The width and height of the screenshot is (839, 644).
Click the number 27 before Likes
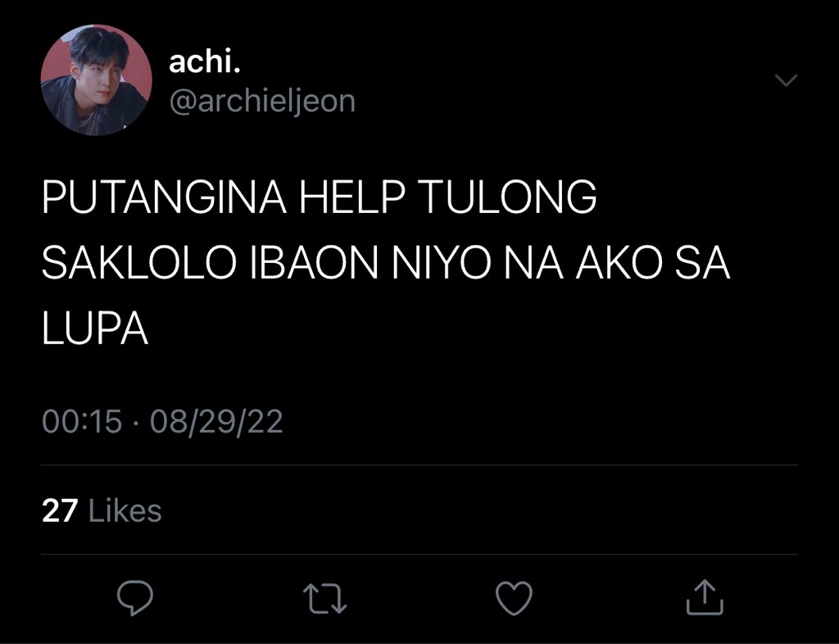tap(60, 510)
